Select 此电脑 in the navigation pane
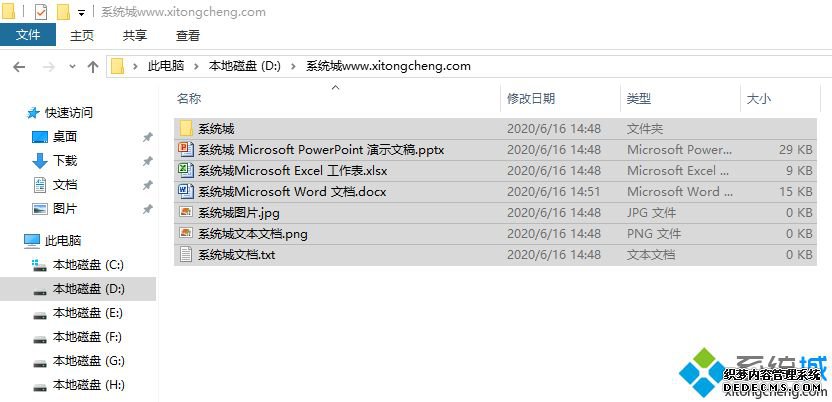Viewport: 832px width, 402px height. point(63,241)
